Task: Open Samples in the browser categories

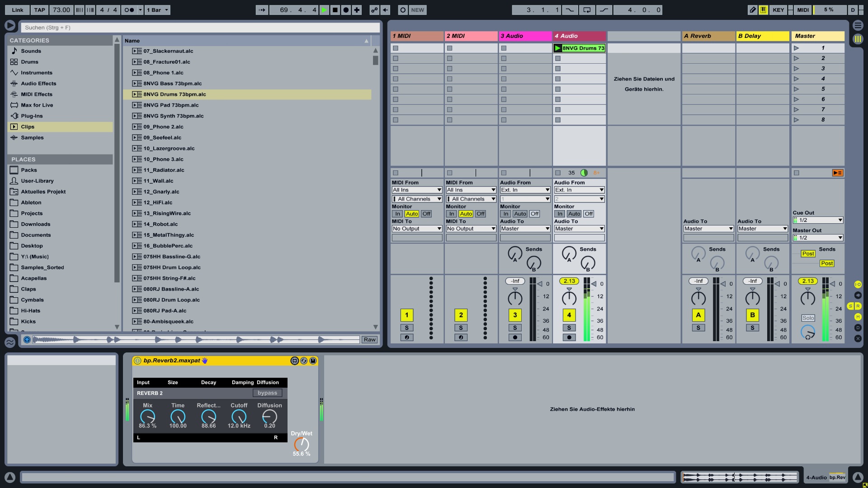Action: pos(32,138)
